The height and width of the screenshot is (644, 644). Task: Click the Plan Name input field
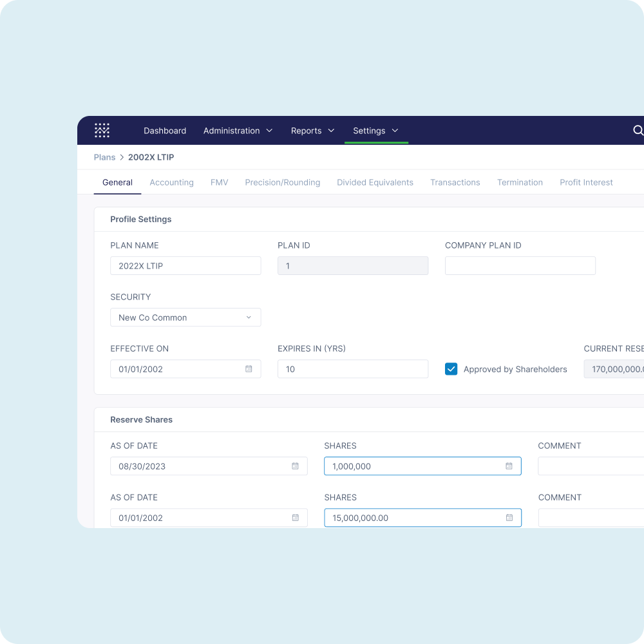point(185,266)
